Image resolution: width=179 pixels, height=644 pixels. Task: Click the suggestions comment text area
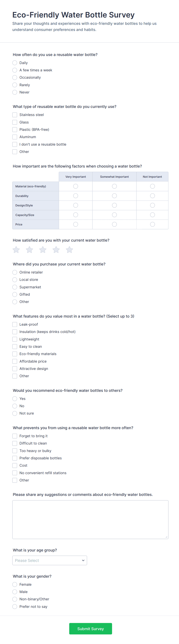click(x=90, y=519)
